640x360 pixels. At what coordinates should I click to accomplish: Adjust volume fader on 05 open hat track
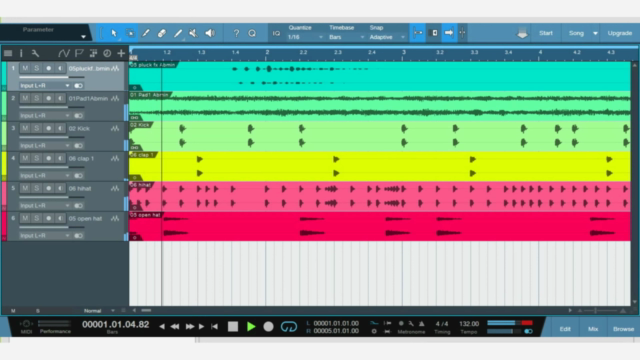coord(51,227)
